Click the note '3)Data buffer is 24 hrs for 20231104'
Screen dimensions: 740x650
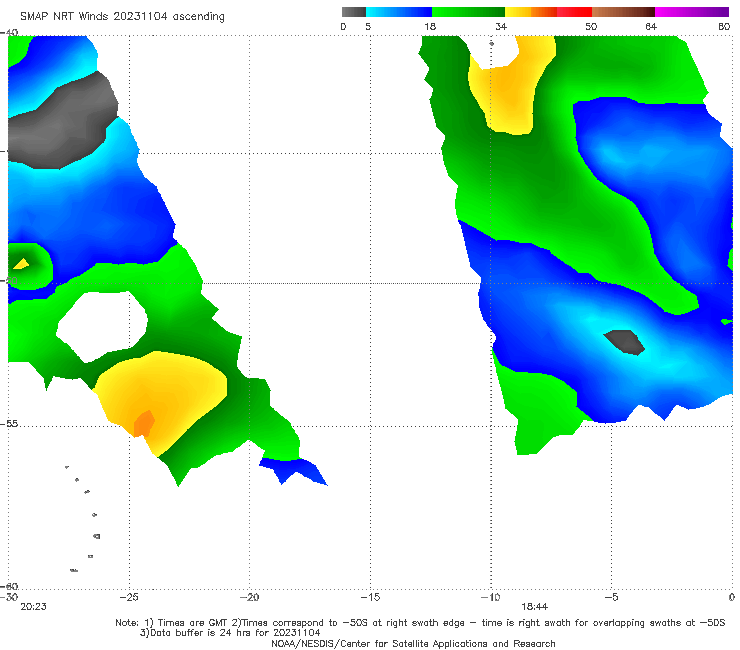point(230,633)
